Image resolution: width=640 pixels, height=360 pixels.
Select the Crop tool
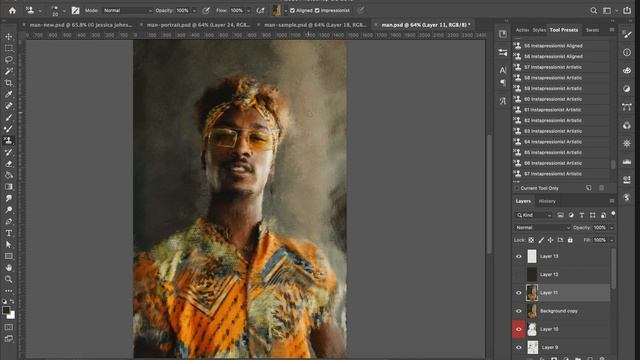pyautogui.click(x=9, y=83)
